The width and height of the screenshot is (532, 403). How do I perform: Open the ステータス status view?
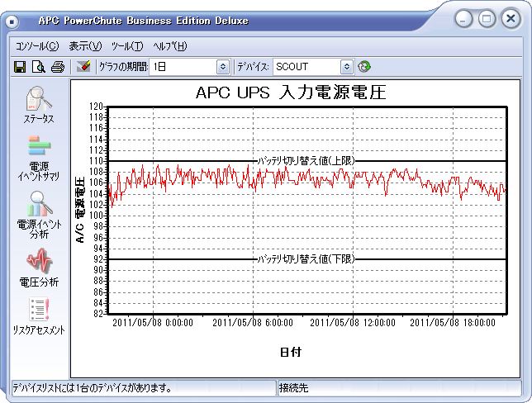point(39,105)
